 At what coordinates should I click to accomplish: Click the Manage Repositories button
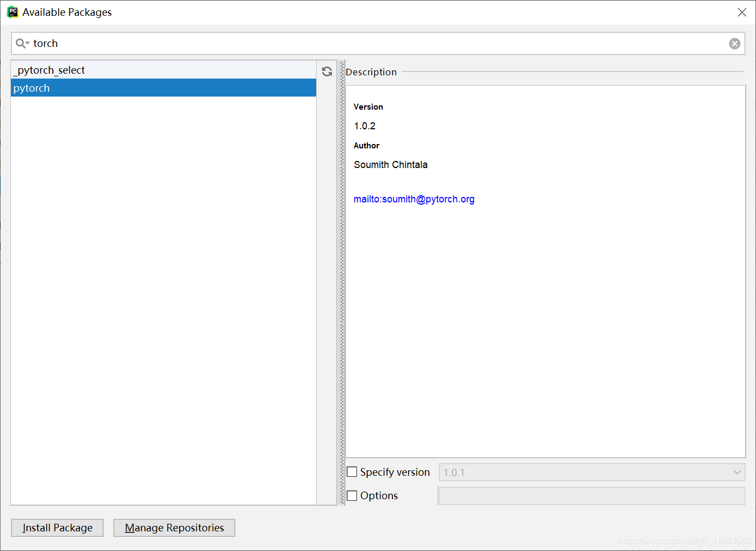tap(174, 528)
